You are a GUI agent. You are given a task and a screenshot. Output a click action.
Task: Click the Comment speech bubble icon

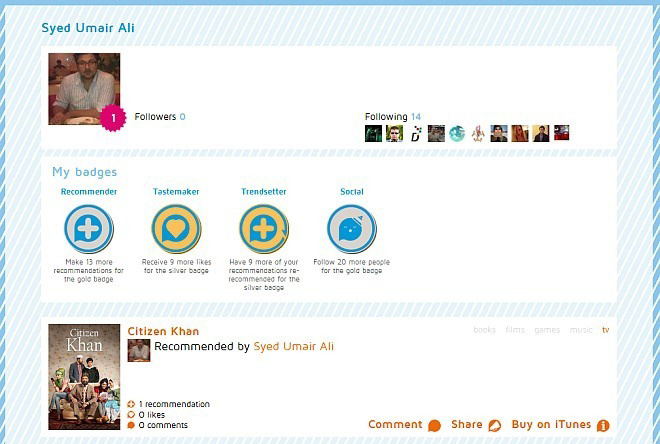click(434, 425)
